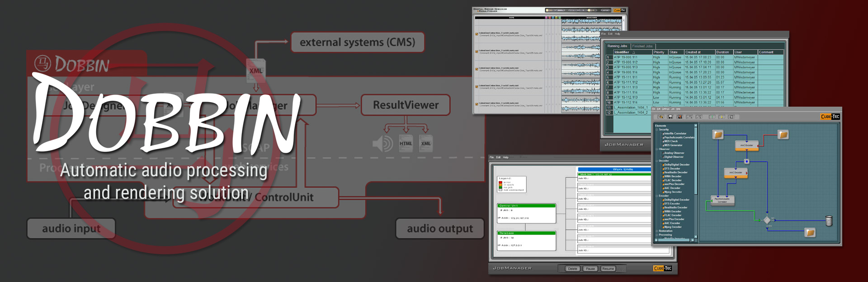Collapse the Security group in Elements tree

pyautogui.click(x=656, y=130)
